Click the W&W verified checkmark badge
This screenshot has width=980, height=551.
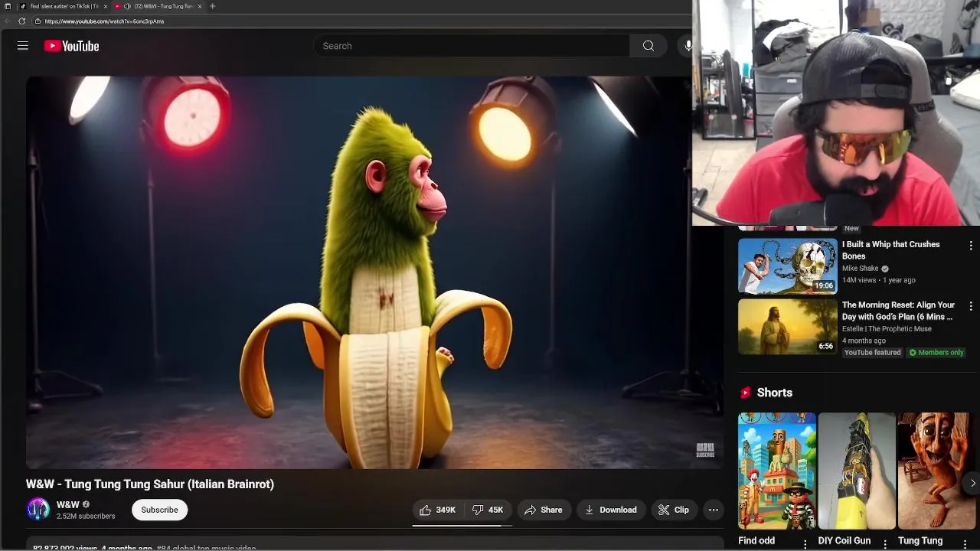[x=86, y=504]
